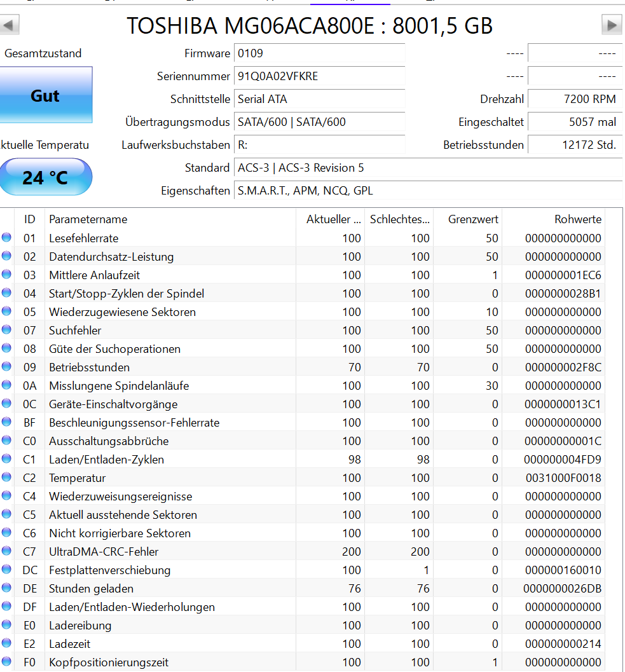Select the status dot for Temperatur row

click(6, 477)
